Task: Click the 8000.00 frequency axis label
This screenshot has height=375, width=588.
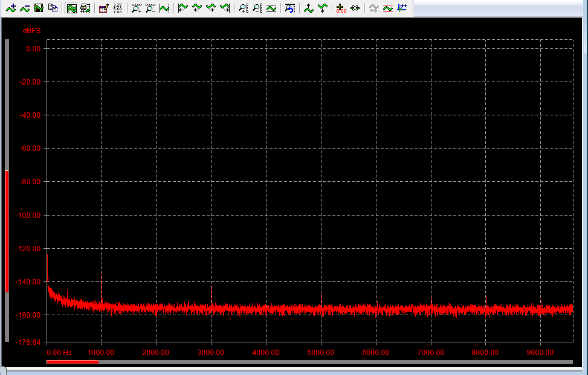Action: click(x=485, y=353)
